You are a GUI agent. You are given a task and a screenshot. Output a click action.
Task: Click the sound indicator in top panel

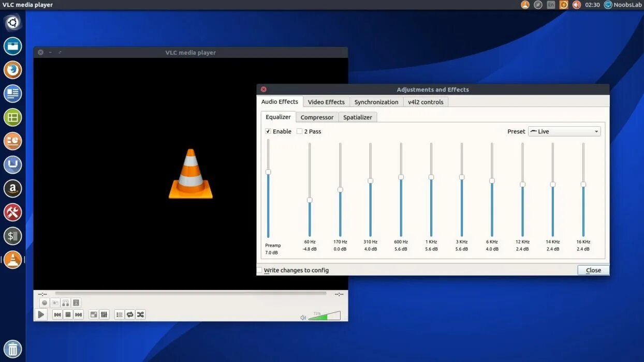[577, 5]
